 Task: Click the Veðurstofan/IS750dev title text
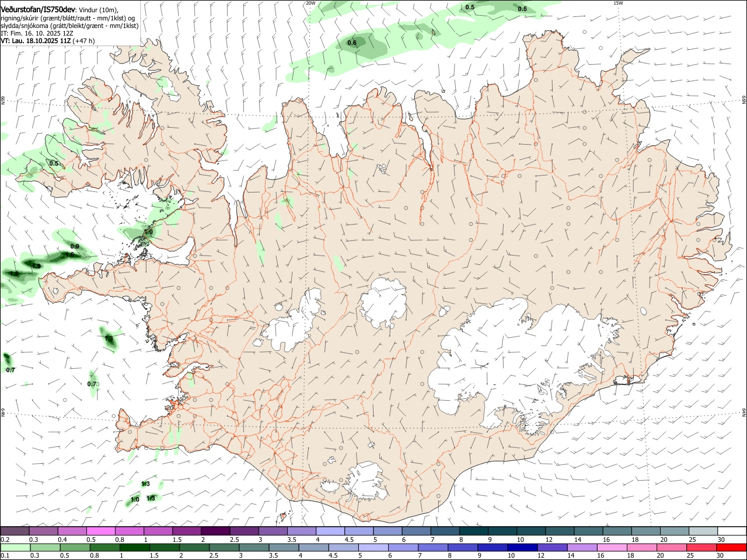pos(38,10)
